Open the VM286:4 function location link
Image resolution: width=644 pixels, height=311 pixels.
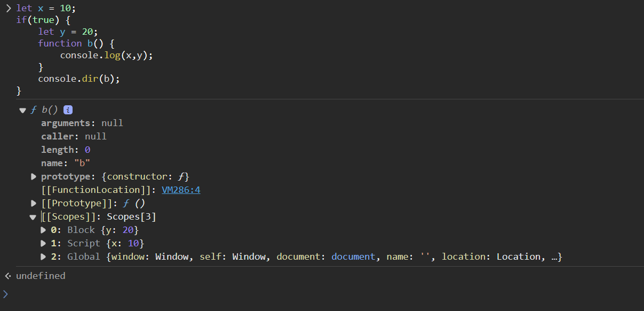click(x=181, y=190)
